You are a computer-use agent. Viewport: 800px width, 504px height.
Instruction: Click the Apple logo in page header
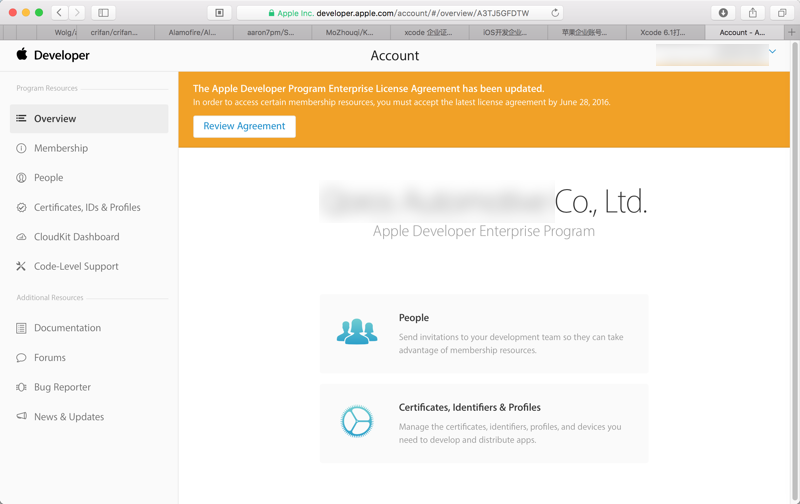click(x=21, y=54)
